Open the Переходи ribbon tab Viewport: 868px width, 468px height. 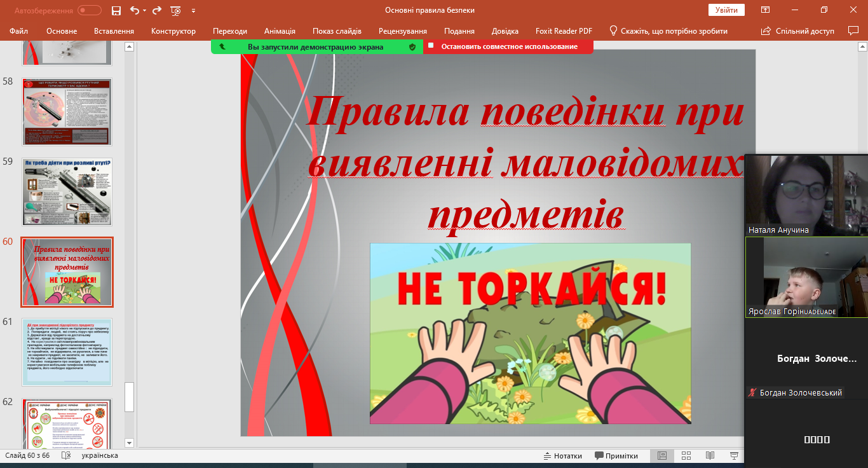point(230,31)
